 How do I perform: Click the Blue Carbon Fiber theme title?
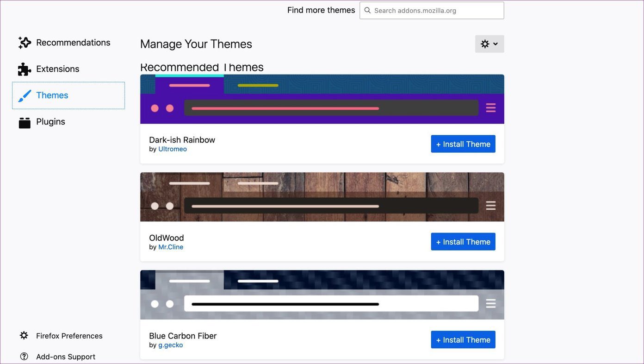point(183,336)
